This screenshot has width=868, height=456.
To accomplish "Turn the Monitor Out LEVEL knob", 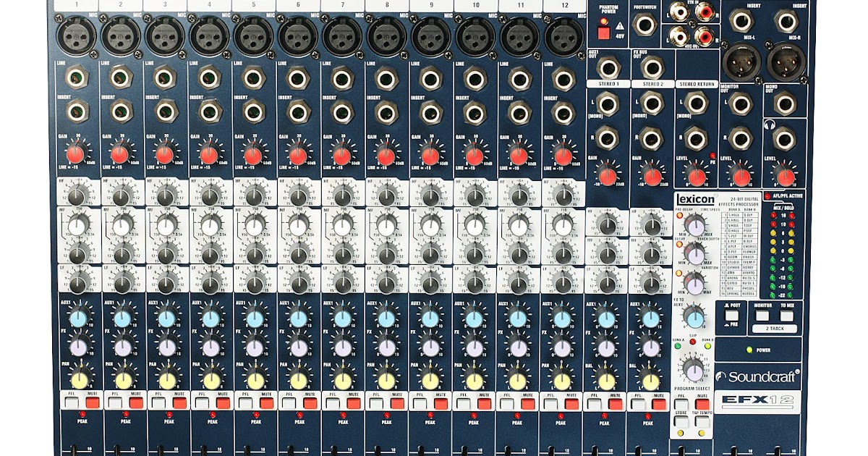I will pos(740,175).
